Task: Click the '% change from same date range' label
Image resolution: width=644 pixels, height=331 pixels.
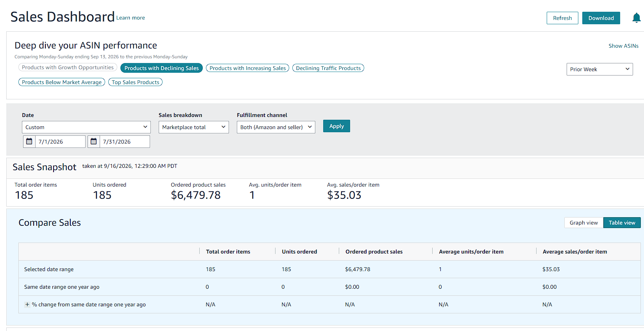Action: coord(89,304)
